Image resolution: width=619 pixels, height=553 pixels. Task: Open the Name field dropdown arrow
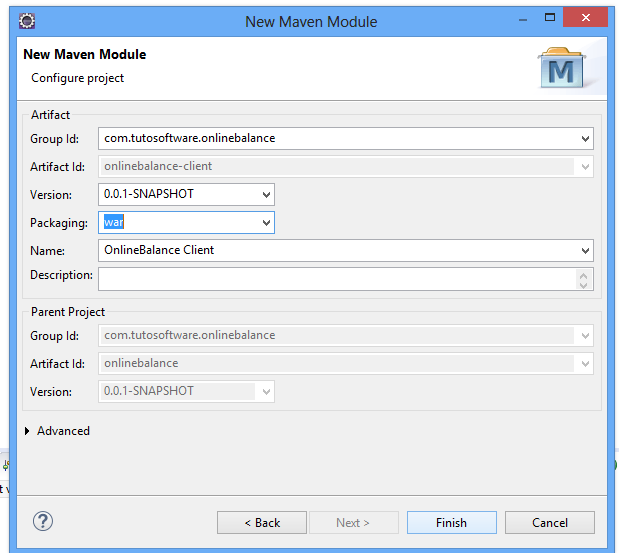tap(585, 251)
